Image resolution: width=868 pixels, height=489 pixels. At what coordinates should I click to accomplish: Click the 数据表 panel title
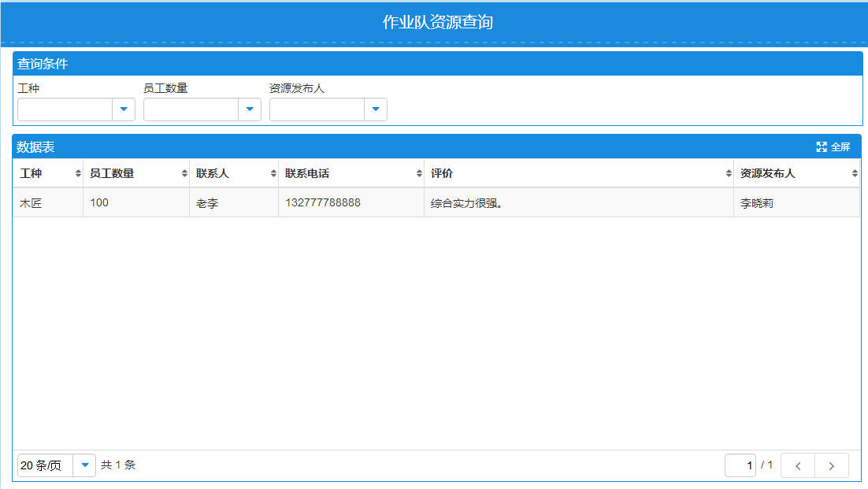point(36,146)
